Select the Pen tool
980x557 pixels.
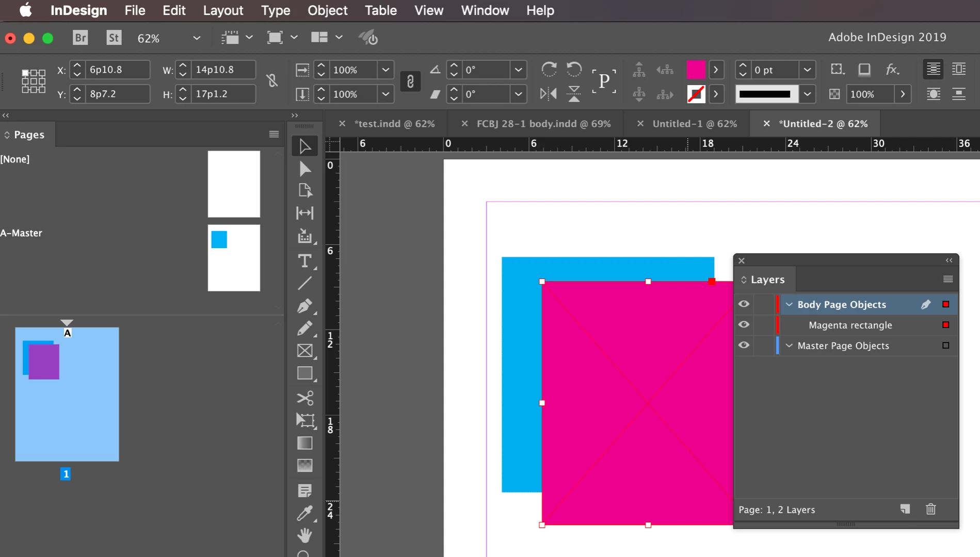click(x=304, y=306)
